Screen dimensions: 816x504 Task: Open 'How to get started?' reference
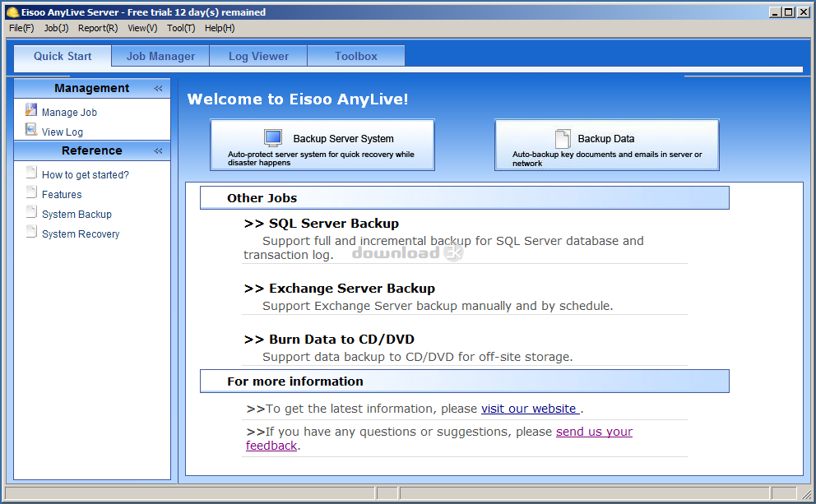point(86,175)
